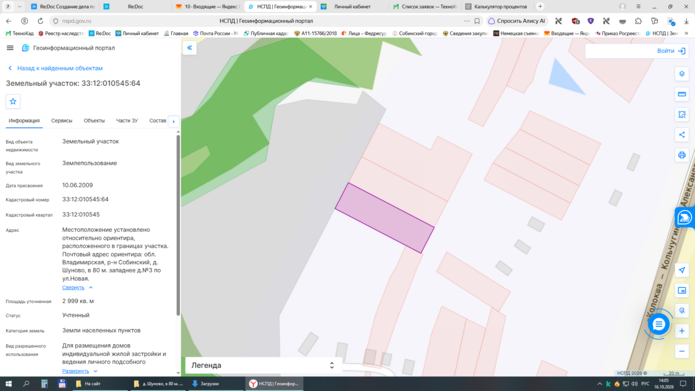The height and width of the screenshot is (391, 695).
Task: Click the Войти login button
Action: (x=671, y=51)
